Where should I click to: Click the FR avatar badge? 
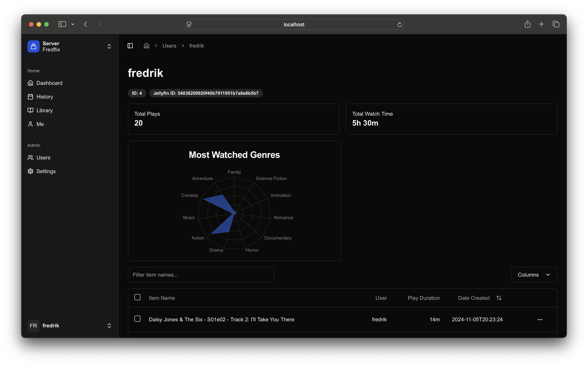click(x=33, y=325)
